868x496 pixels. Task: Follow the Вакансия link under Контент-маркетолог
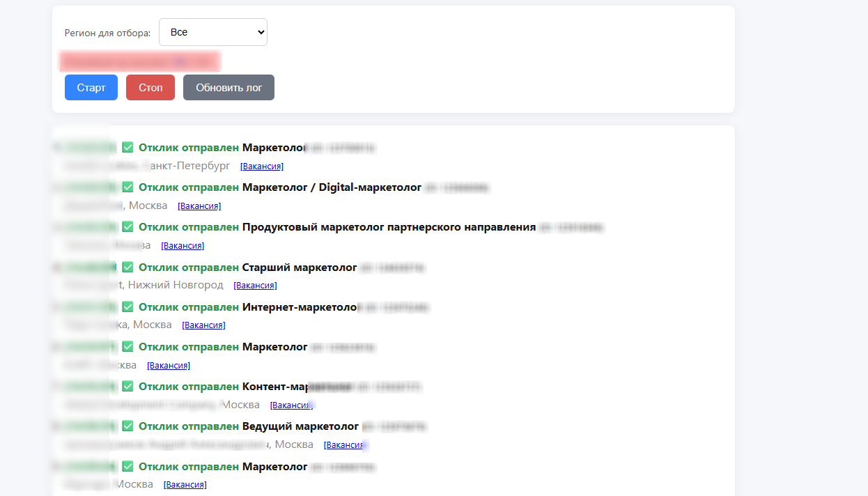pos(291,405)
